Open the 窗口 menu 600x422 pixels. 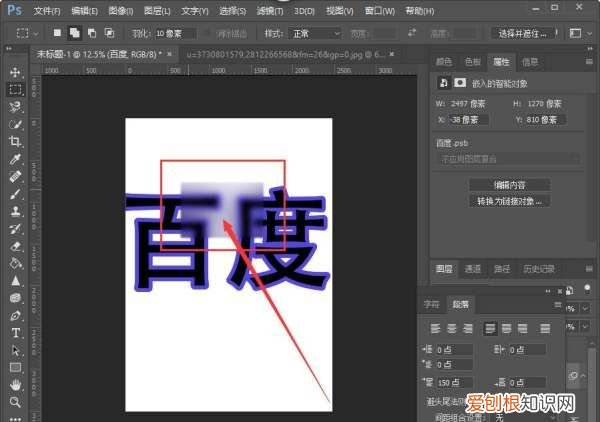[x=380, y=11]
